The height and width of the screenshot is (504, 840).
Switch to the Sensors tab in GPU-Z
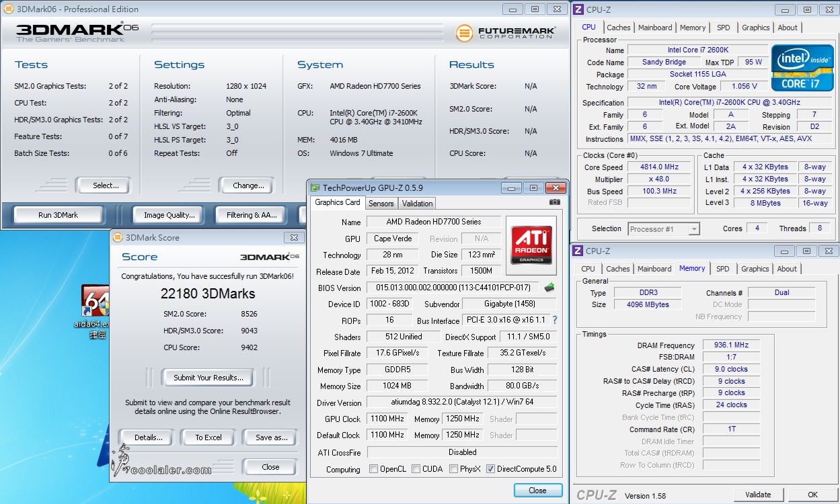(381, 204)
